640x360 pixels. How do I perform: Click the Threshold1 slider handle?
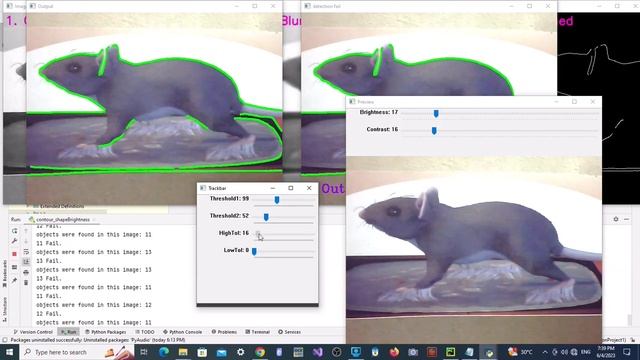point(277,200)
